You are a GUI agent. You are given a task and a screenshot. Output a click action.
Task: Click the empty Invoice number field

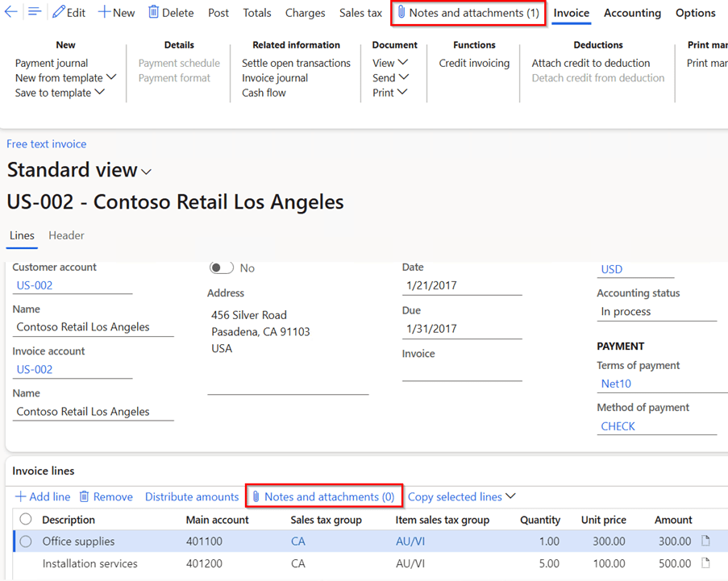click(462, 372)
